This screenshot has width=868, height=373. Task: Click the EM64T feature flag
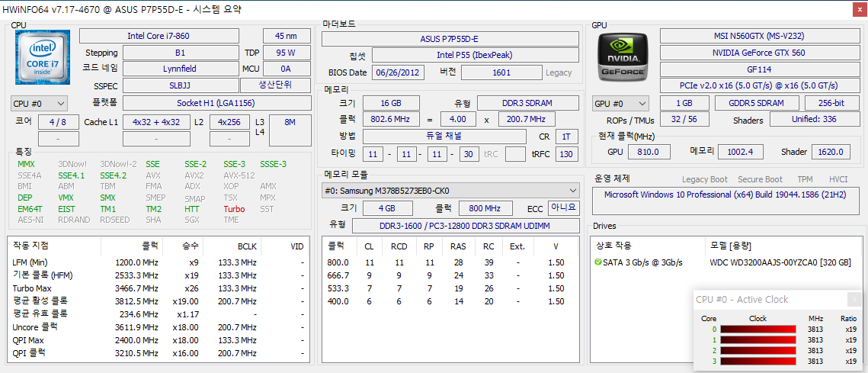tap(30, 209)
